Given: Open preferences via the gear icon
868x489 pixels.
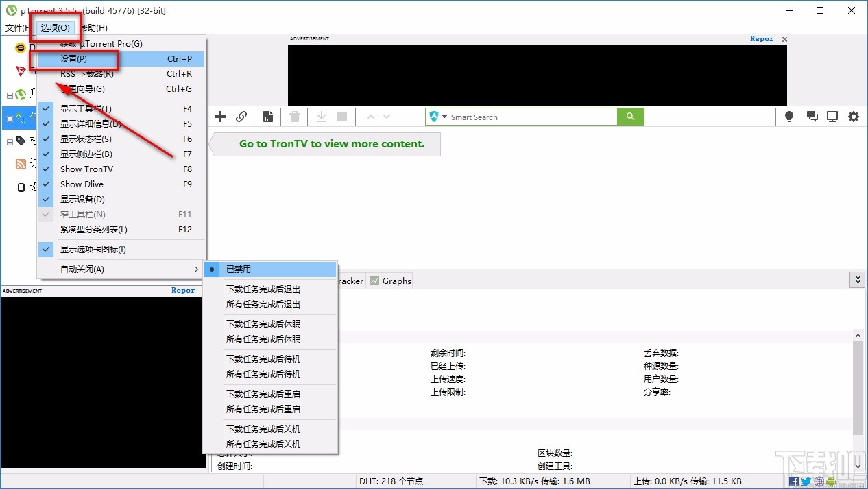Looking at the screenshot, I should (x=854, y=117).
